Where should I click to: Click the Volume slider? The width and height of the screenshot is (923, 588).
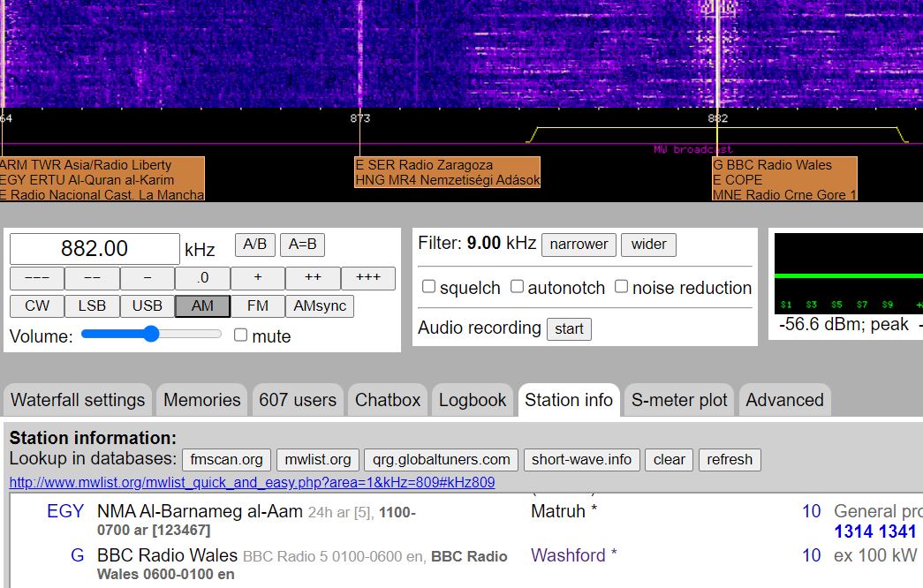151,335
